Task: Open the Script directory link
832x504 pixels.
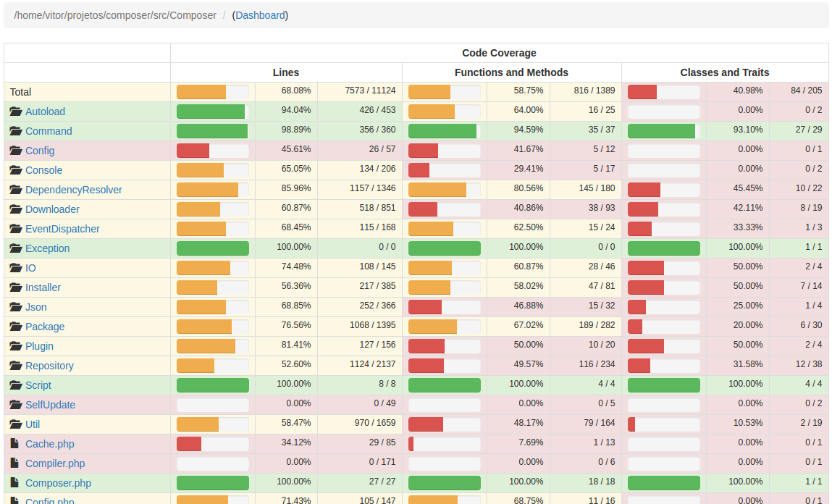Action: 38,385
